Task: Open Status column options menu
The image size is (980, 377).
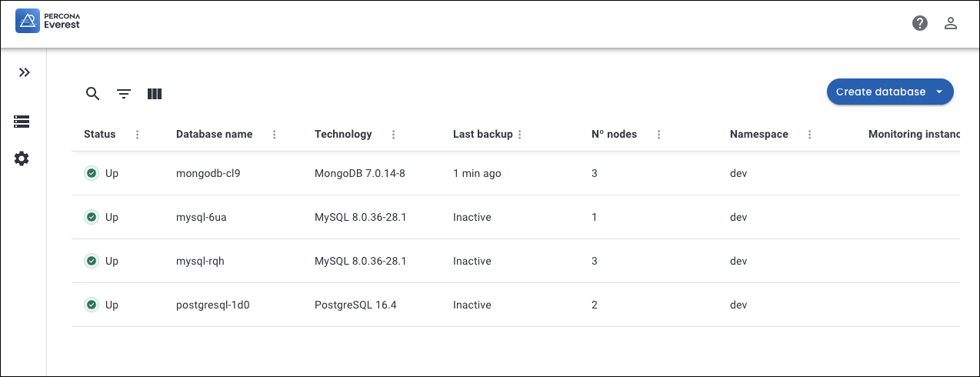Action: point(138,135)
